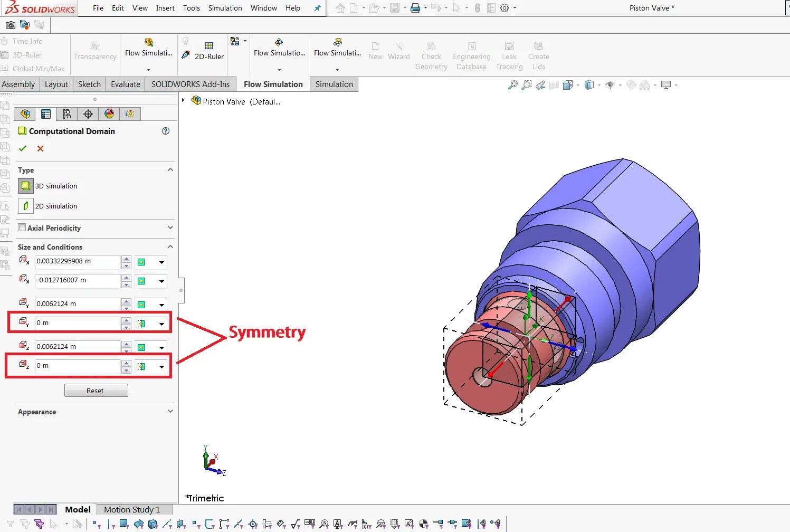Collapse the Size and Conditions section

170,246
